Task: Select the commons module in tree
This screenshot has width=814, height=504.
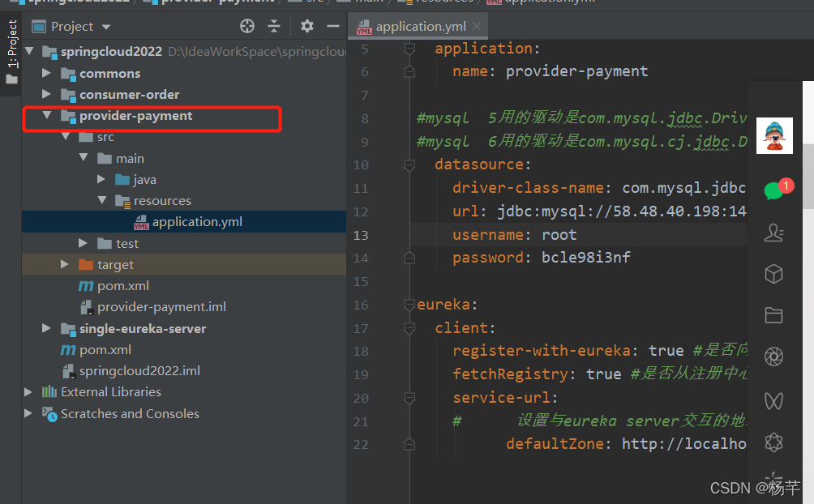Action: [109, 73]
